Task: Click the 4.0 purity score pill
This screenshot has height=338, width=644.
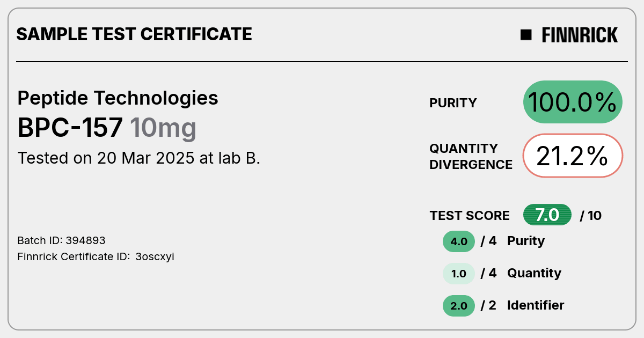Action: 459,241
